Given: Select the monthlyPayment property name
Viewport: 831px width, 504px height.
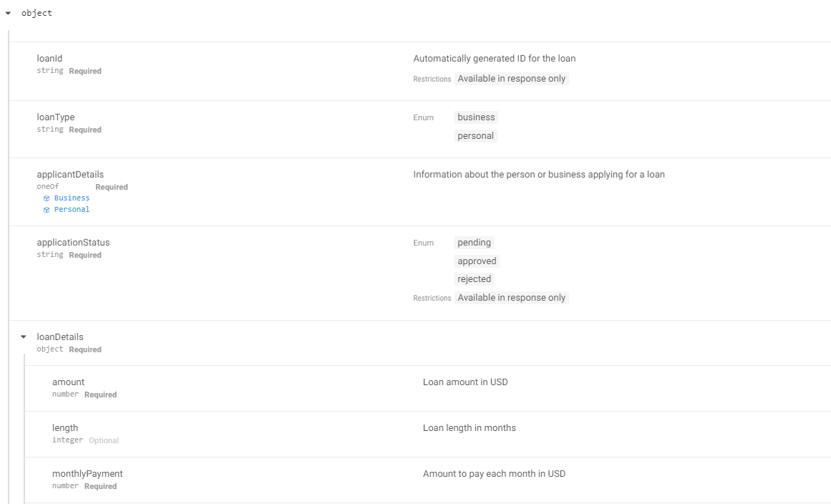Looking at the screenshot, I should click(87, 474).
